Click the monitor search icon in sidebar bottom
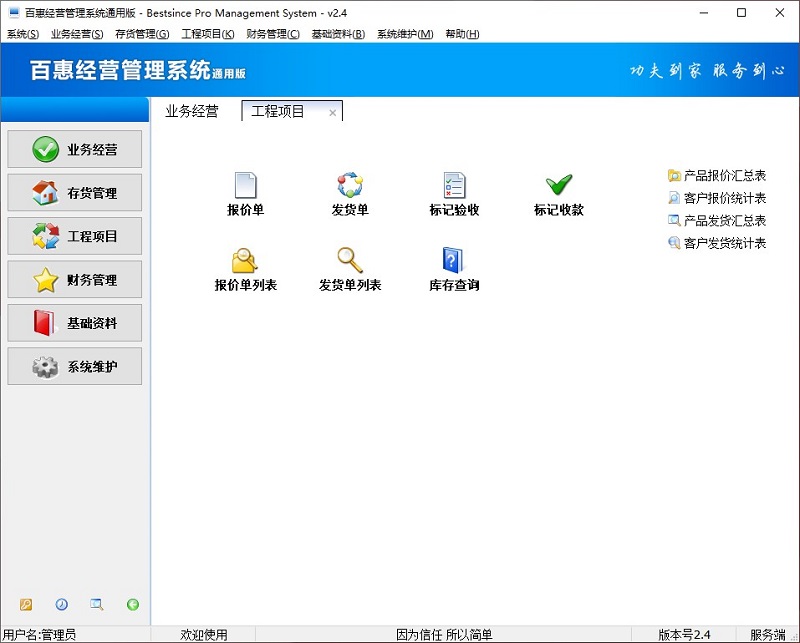This screenshot has width=800, height=643. click(97, 604)
